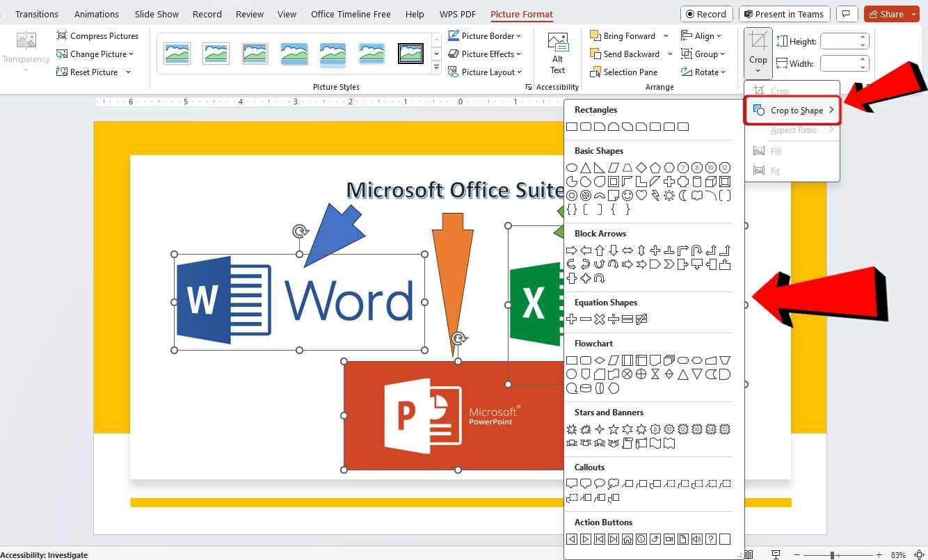928x560 pixels.
Task: Expand the Reset Picture dropdown arrow
Action: 128,72
